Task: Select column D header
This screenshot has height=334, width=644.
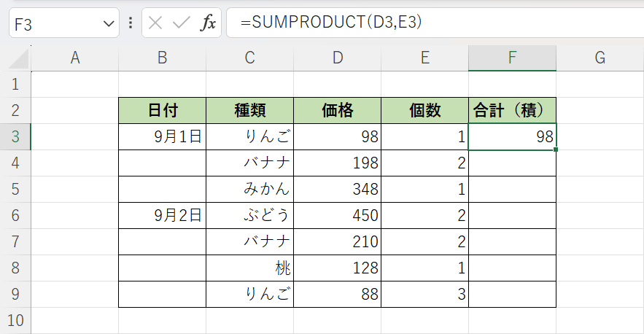Action: click(337, 58)
